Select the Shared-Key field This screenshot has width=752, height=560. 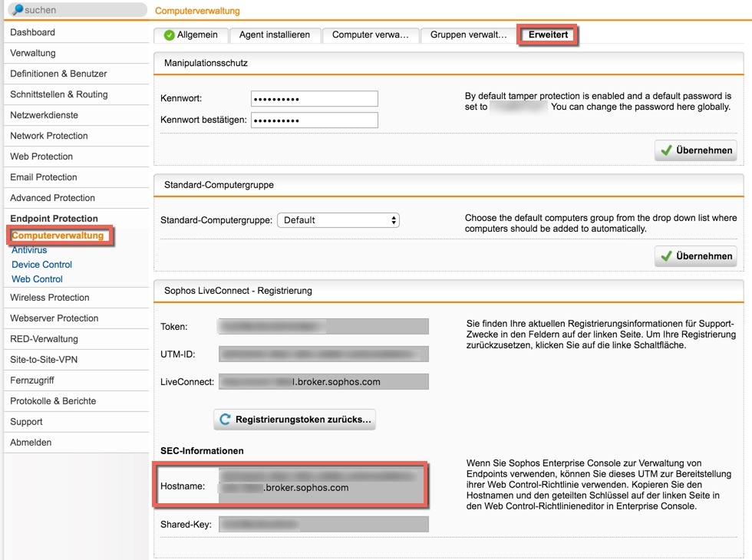(x=323, y=525)
